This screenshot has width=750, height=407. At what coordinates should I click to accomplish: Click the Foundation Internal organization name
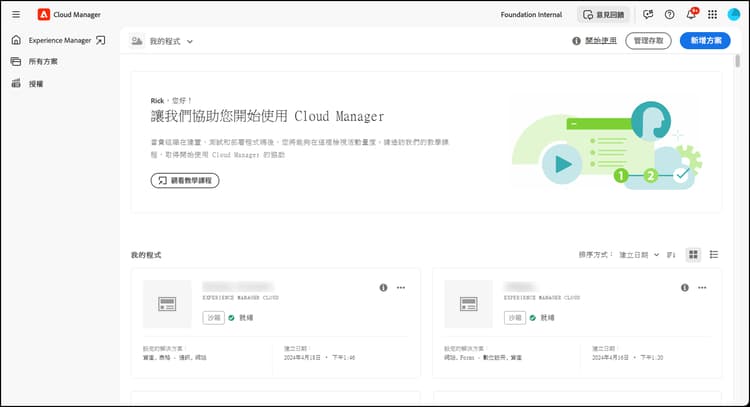(x=531, y=14)
